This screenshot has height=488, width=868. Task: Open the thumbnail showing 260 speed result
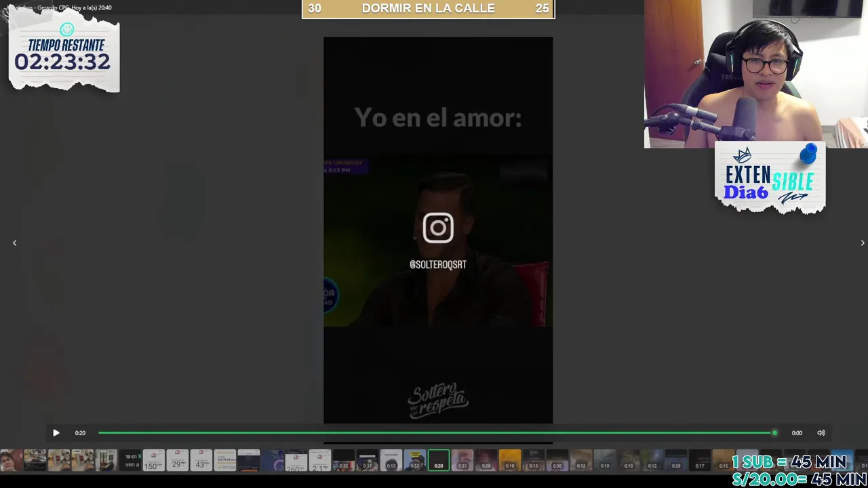(296, 460)
